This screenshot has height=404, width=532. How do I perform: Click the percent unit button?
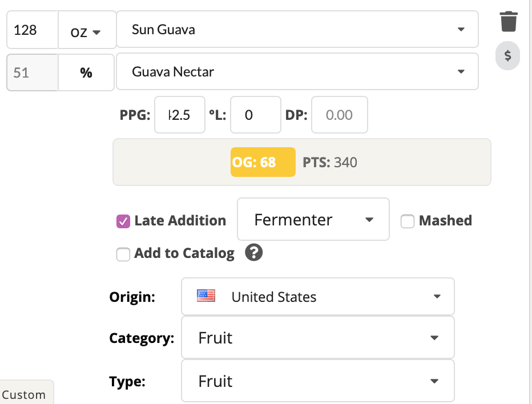[x=86, y=72]
